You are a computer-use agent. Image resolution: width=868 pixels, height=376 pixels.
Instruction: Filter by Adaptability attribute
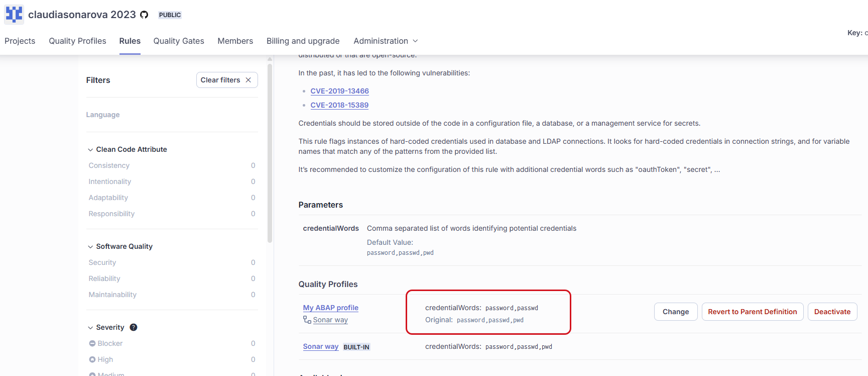point(172,198)
